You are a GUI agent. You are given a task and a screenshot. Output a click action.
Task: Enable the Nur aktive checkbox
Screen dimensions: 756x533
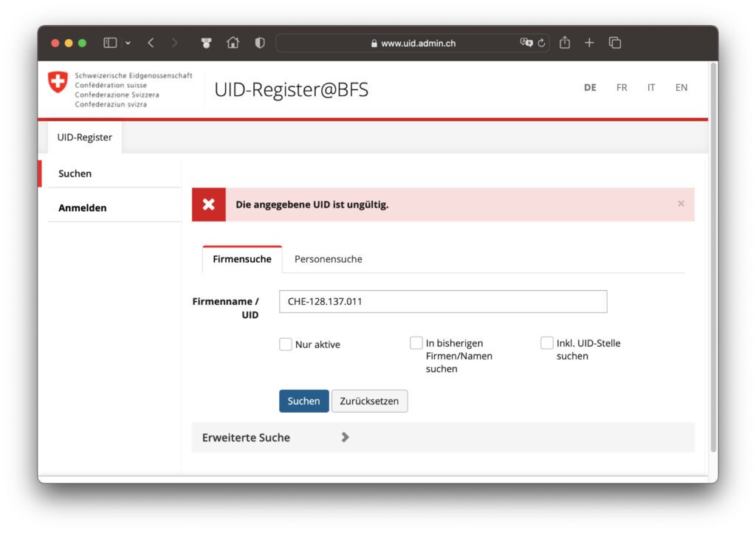286,344
